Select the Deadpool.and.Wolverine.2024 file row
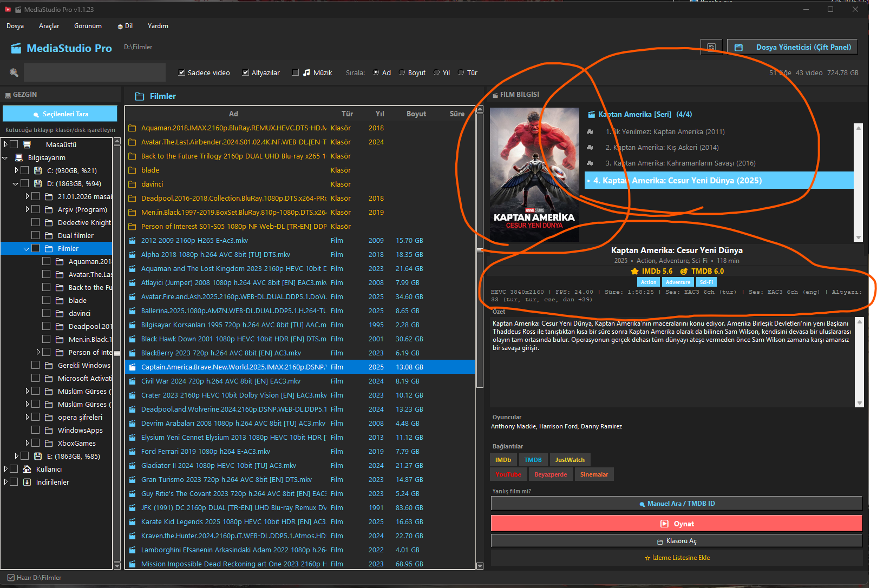Viewport: 877px width, 588px height. pos(300,409)
